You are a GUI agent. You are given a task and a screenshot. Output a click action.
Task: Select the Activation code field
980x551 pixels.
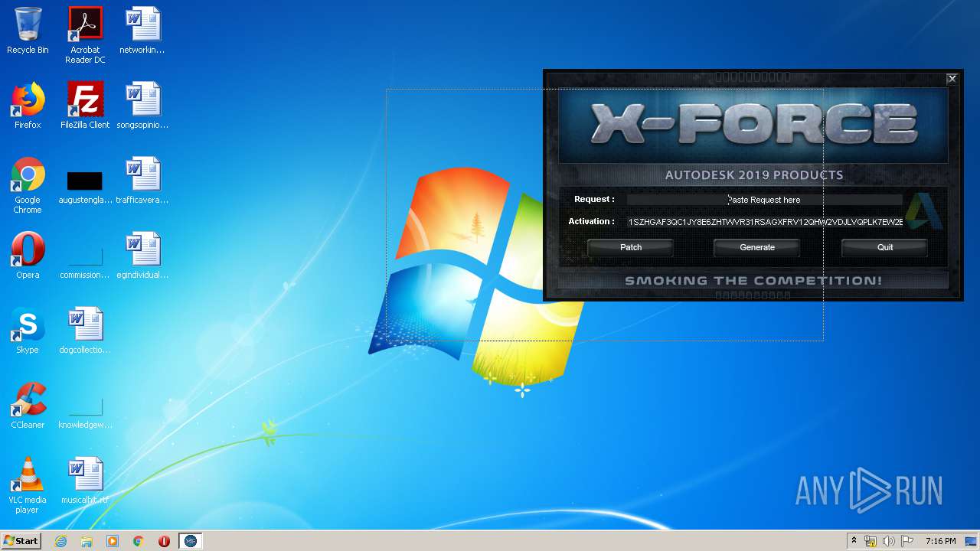(764, 222)
